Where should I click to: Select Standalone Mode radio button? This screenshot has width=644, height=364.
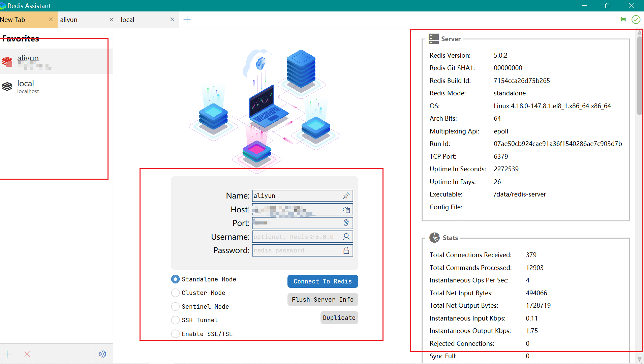[x=175, y=279]
